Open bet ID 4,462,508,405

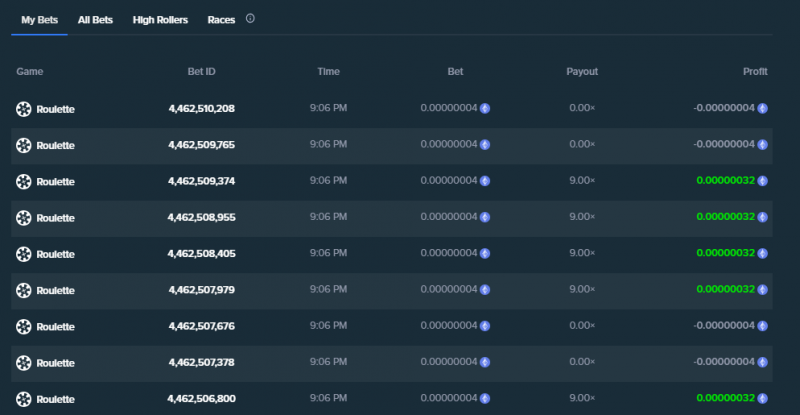pyautogui.click(x=202, y=253)
